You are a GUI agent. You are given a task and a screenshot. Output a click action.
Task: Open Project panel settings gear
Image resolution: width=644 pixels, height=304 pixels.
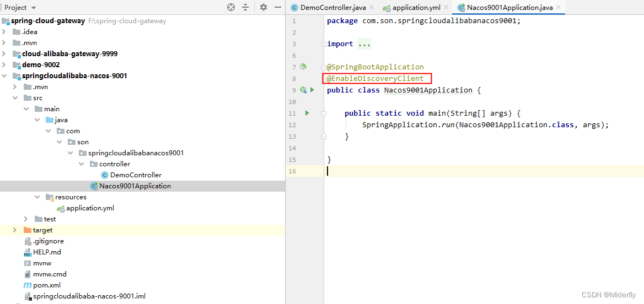point(264,7)
